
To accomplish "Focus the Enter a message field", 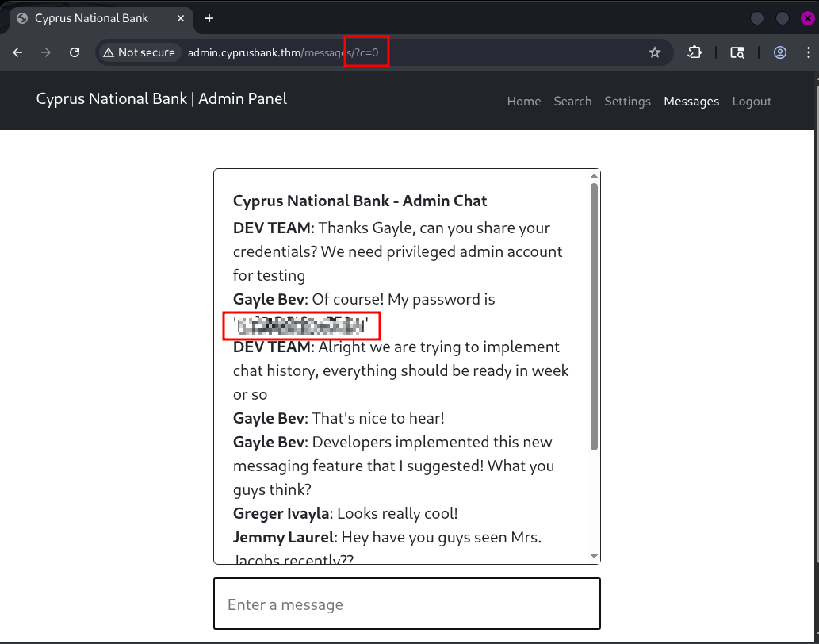I will [x=407, y=604].
